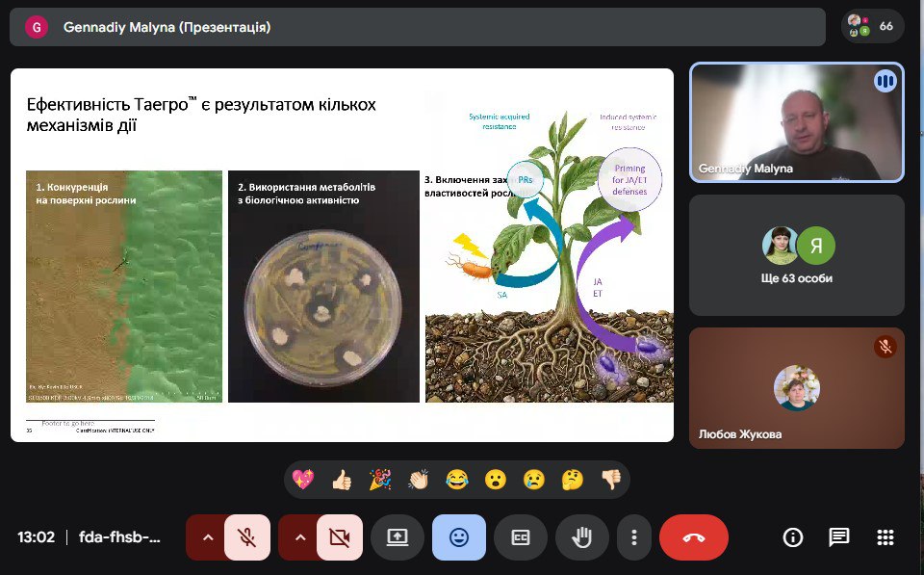
Task: Open participants list showing 66 people
Action: coord(872,26)
